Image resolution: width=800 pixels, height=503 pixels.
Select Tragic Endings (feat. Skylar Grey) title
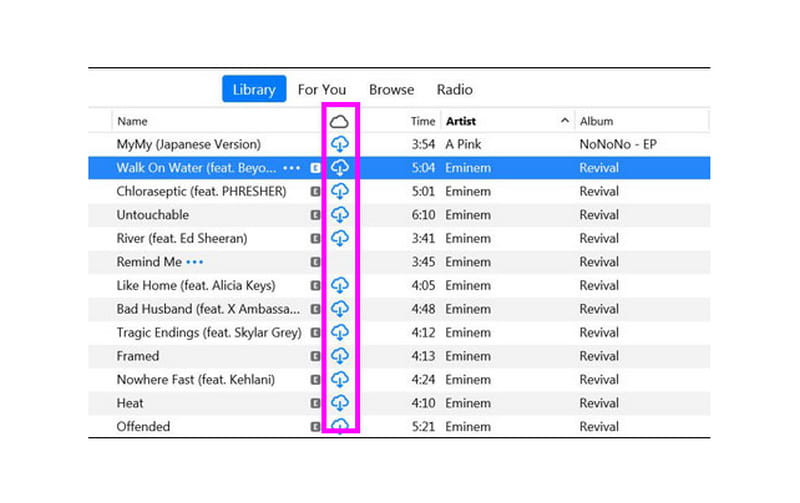point(209,332)
